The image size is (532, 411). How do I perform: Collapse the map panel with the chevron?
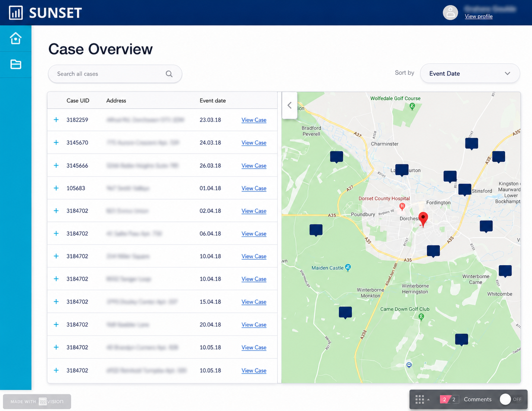[x=289, y=106]
